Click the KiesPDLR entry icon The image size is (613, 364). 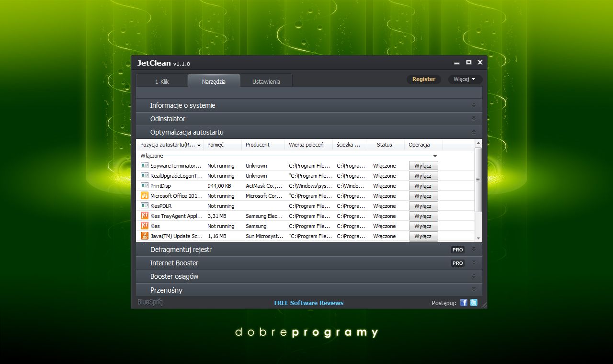(x=145, y=205)
